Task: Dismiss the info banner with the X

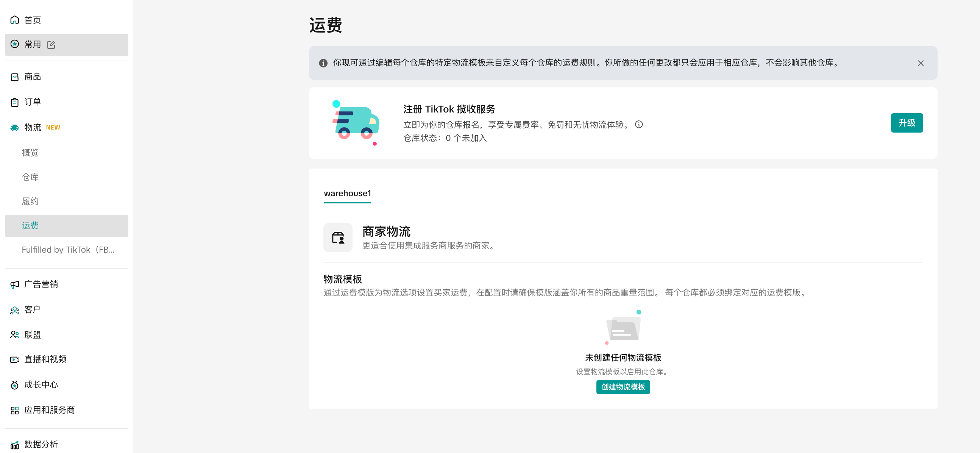Action: click(x=920, y=63)
